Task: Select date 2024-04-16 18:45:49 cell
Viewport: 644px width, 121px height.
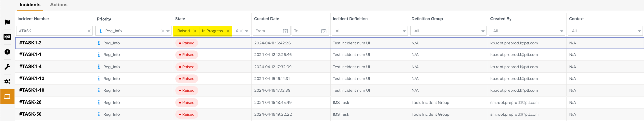Action: click(273, 103)
